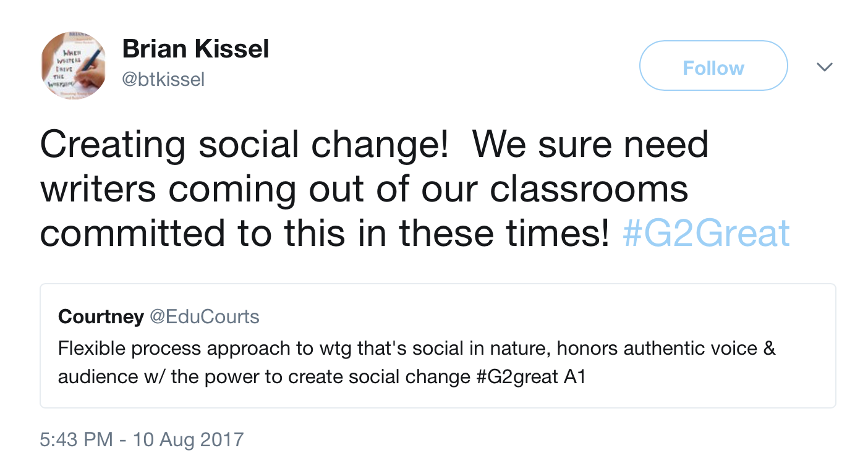Click the Courtney name in quoted tweet

101,317
